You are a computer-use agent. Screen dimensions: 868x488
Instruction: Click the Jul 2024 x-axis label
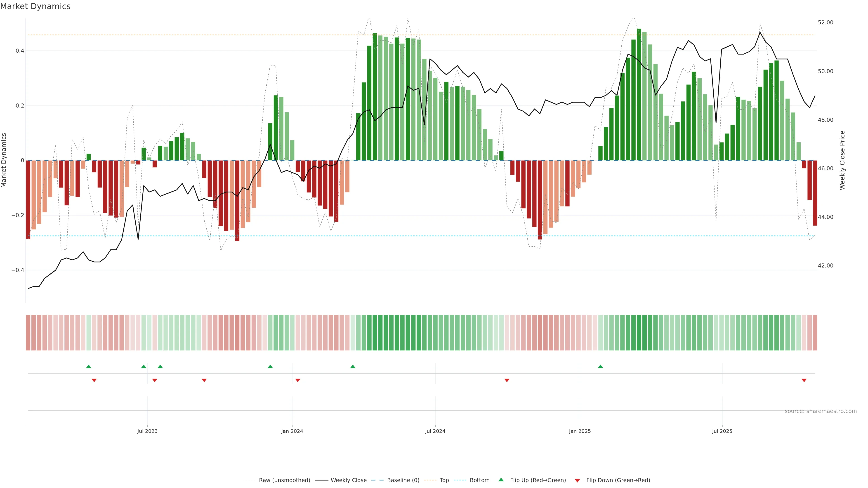coord(435,431)
